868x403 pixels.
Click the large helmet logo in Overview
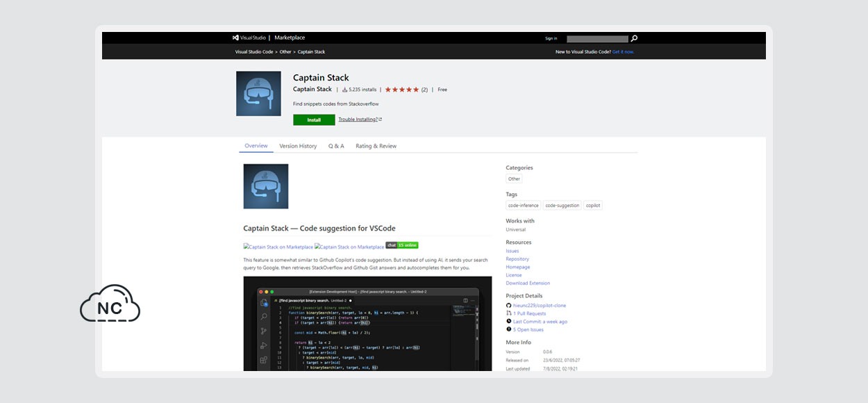click(x=266, y=186)
